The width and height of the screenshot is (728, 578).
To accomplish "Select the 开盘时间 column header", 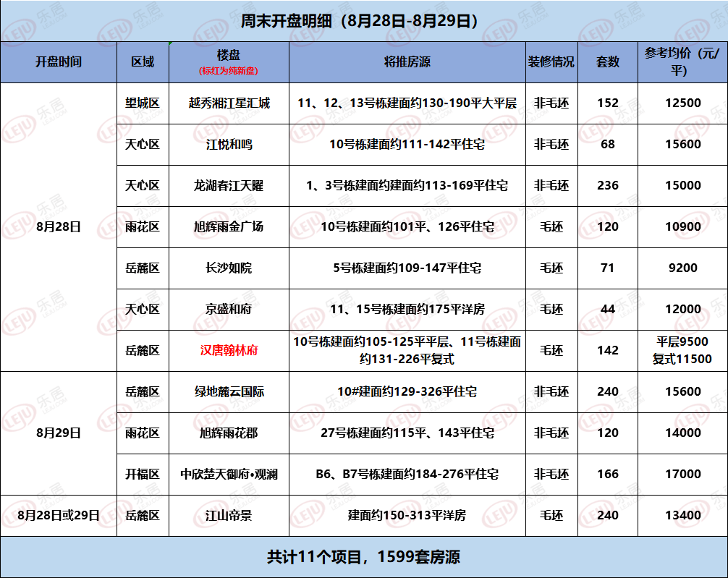I will (x=59, y=61).
